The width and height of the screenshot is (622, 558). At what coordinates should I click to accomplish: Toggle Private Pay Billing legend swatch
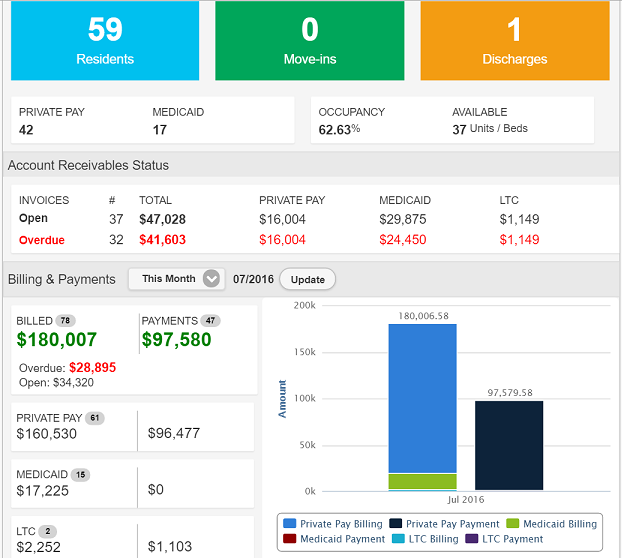[x=290, y=523]
